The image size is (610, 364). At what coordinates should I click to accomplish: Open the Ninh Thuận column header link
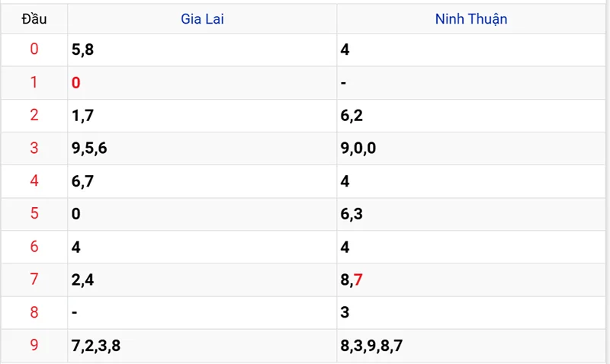click(470, 19)
